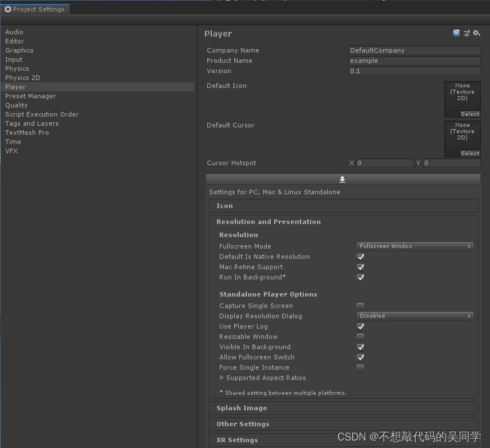The image size is (490, 448).
Task: Open the Quality settings category
Action: (x=17, y=105)
